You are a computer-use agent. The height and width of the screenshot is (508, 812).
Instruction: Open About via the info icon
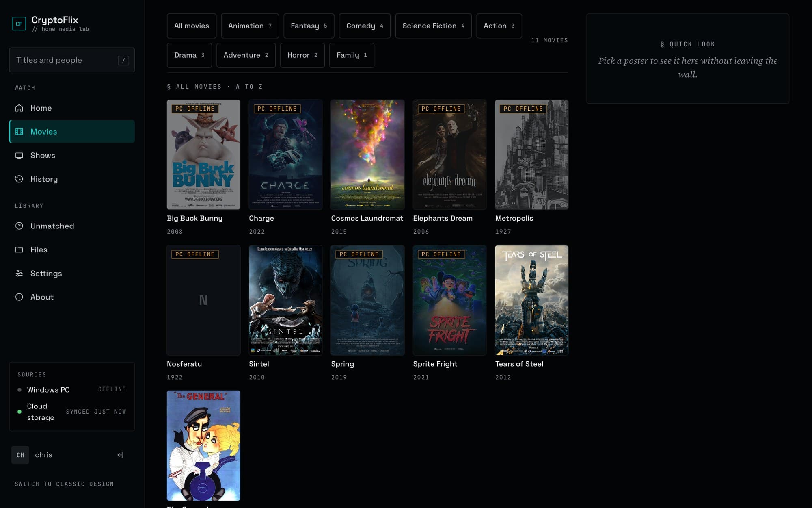click(x=19, y=297)
